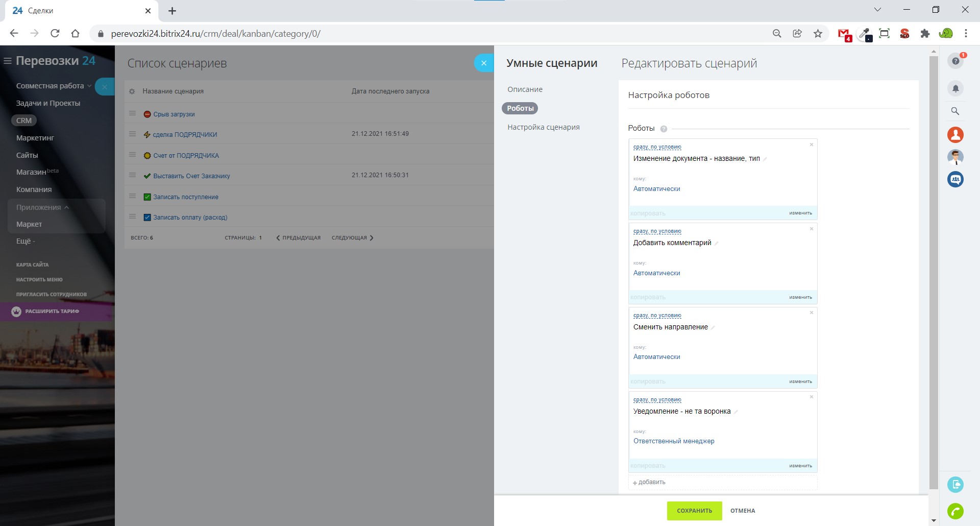Open Задачи и Проекты in left menu
This screenshot has width=980, height=526.
coord(48,103)
